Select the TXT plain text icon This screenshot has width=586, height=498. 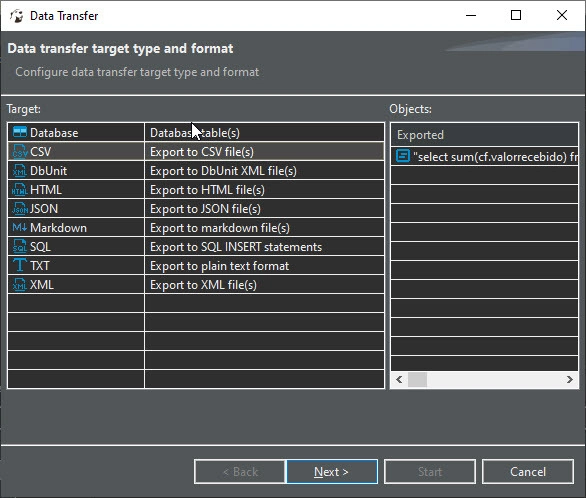click(19, 265)
